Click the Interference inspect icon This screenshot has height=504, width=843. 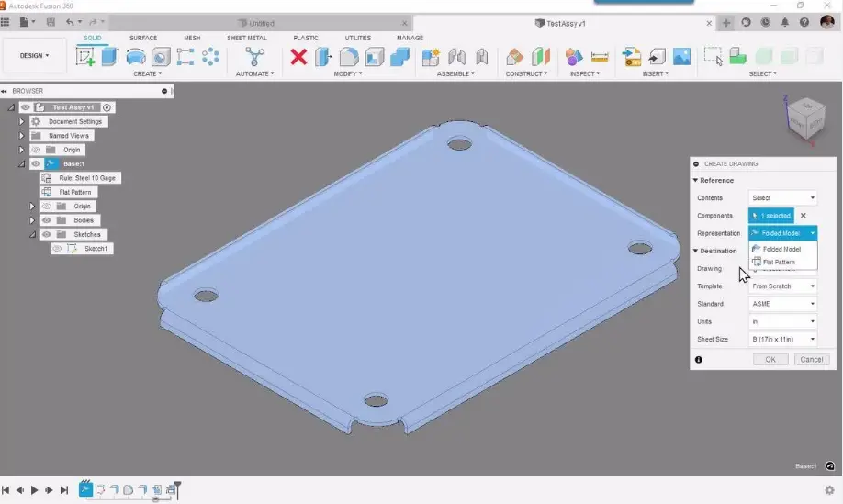tap(574, 56)
